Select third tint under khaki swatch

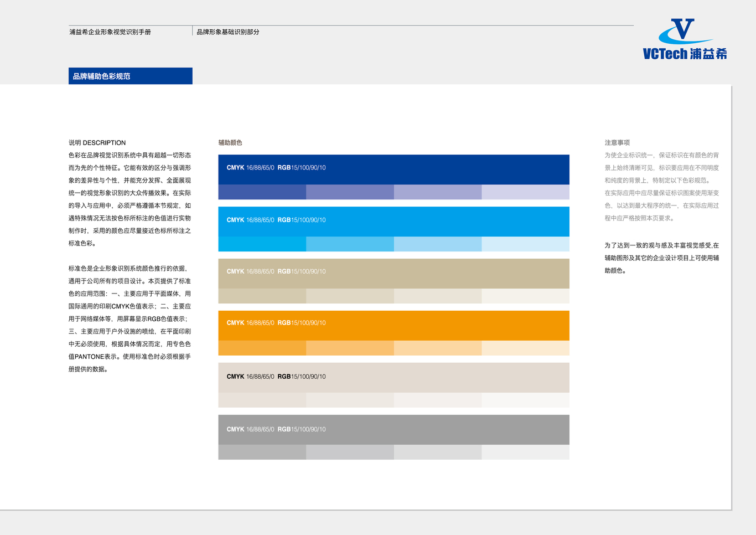[438, 296]
